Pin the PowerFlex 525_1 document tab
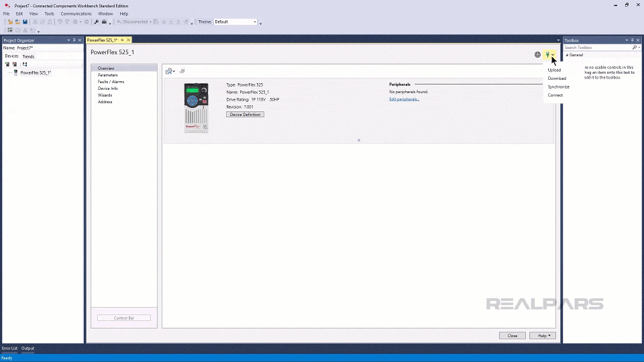 [122, 40]
